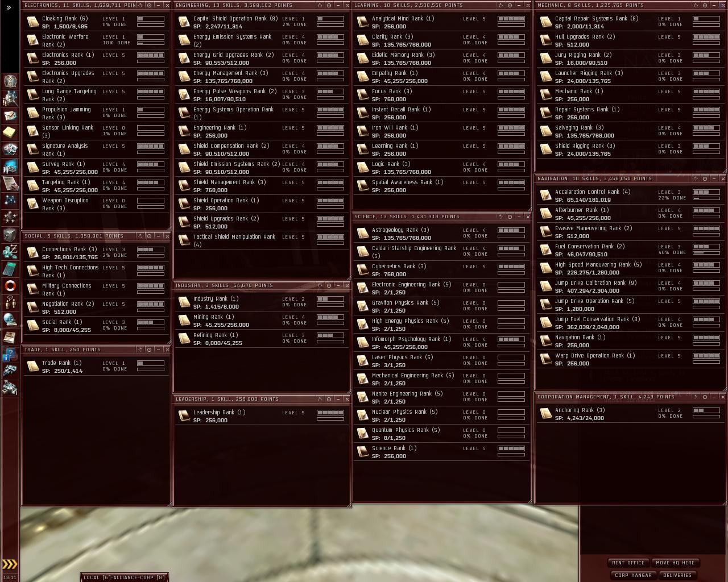Click the Mining skill book icon
The image size is (728, 582).
coord(184,321)
